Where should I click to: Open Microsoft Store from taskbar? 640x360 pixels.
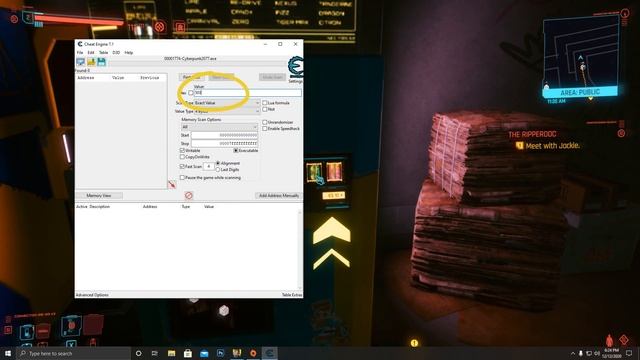tap(188, 353)
